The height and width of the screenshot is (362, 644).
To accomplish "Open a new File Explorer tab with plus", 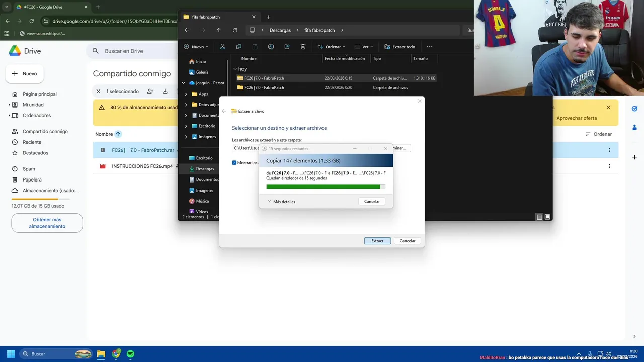I will 268,17.
